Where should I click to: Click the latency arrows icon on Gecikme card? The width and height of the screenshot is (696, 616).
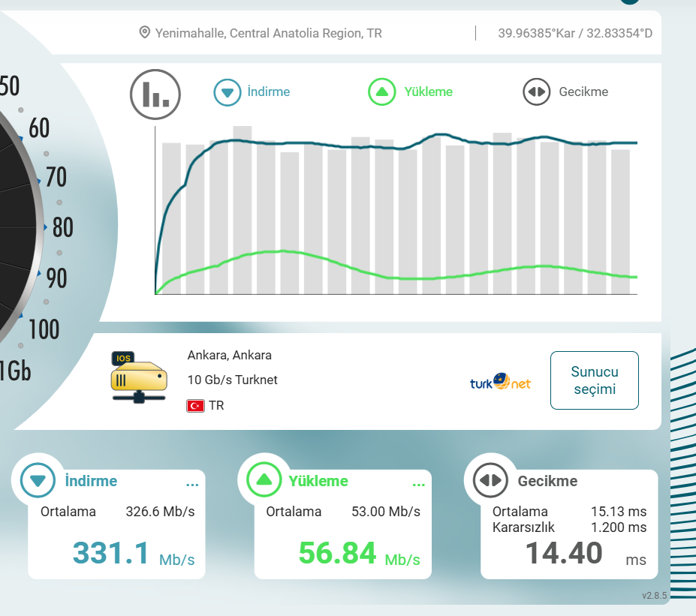pyautogui.click(x=490, y=480)
